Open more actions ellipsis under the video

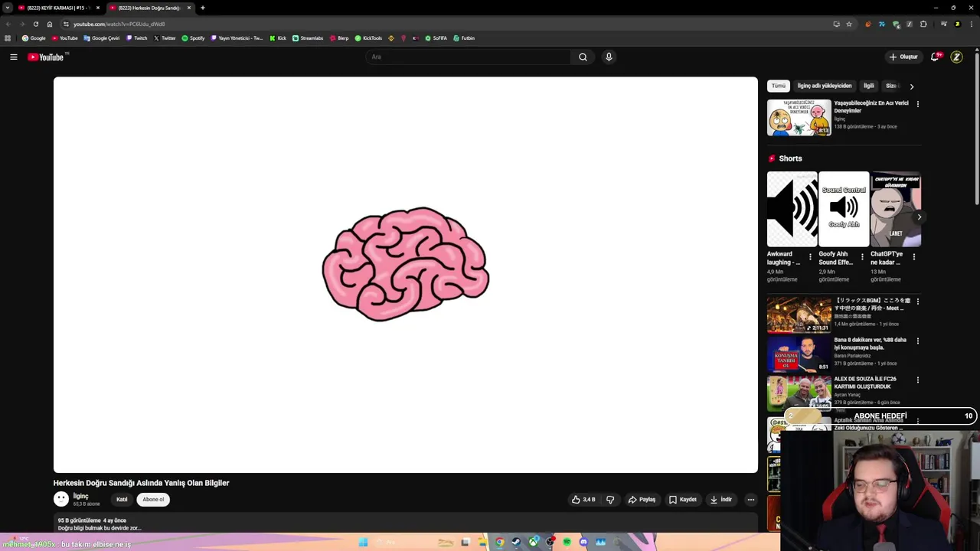pos(751,500)
